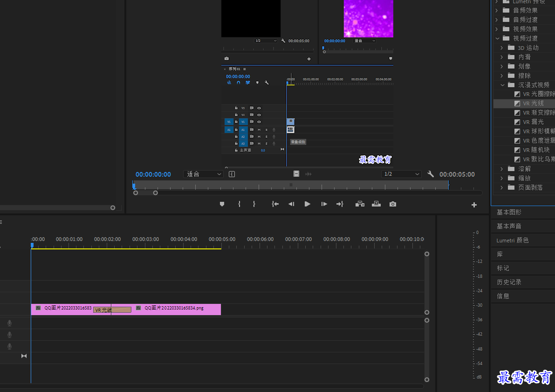
Task: Collapse the 视频过渡 folder
Action: pyautogui.click(x=497, y=38)
